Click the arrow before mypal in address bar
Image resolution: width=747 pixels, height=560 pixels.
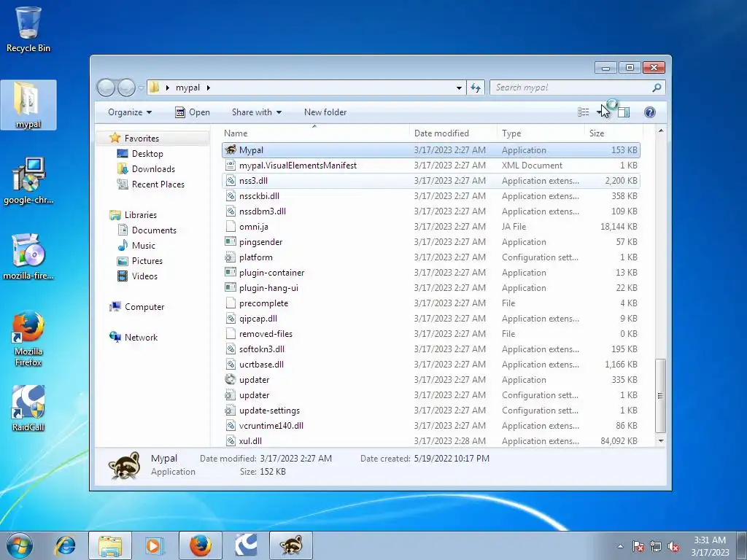coord(167,87)
